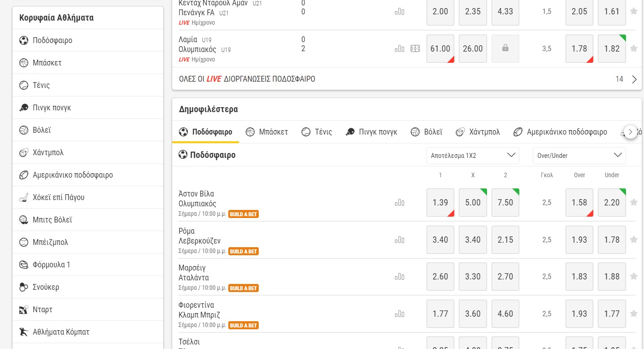Click the locked odds button for Λαμία U19

click(x=505, y=48)
